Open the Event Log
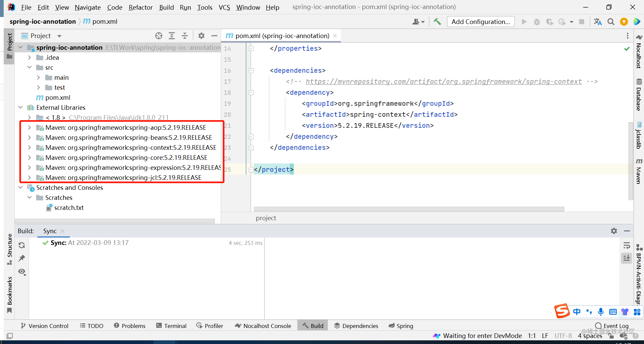Screen dimensions: 644x344 click(x=612, y=326)
